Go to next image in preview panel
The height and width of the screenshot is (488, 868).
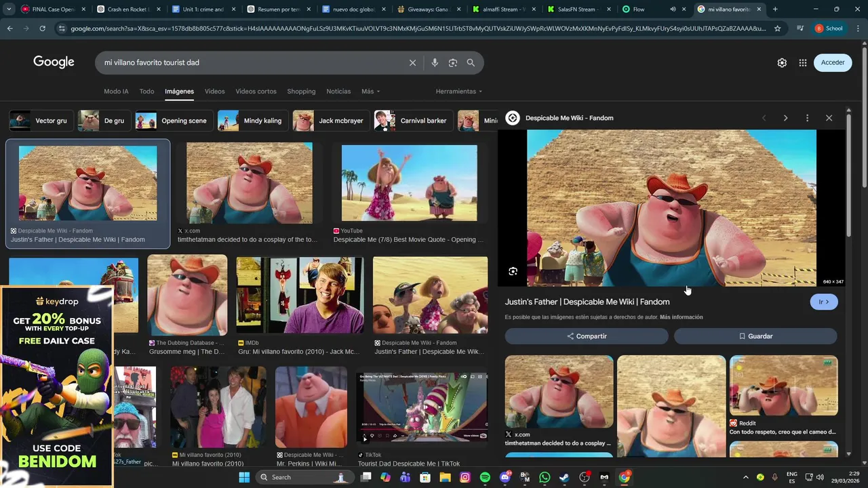tap(785, 118)
